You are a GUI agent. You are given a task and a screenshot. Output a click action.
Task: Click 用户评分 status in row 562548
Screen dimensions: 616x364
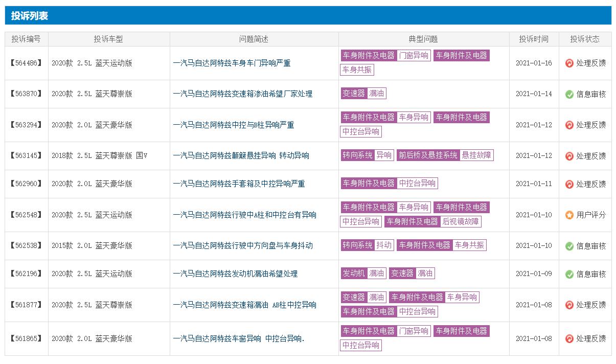[x=590, y=215]
